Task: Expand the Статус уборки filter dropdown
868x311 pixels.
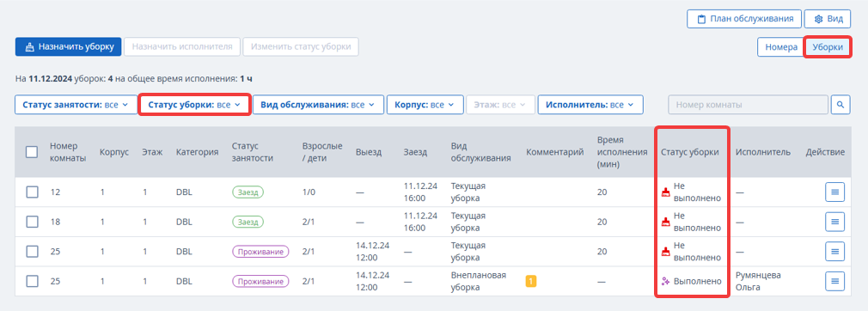Action: click(x=194, y=104)
